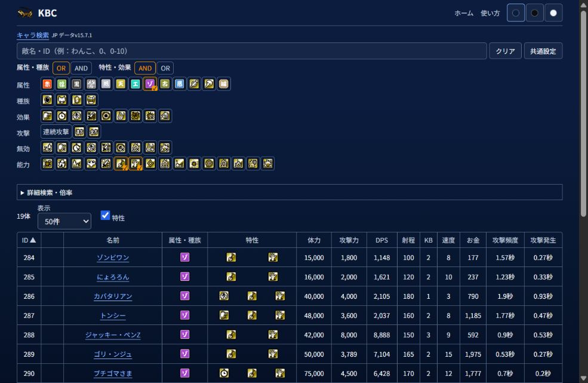Expand the 詳細検索・倍率 section
The image size is (588, 383).
coord(290,192)
